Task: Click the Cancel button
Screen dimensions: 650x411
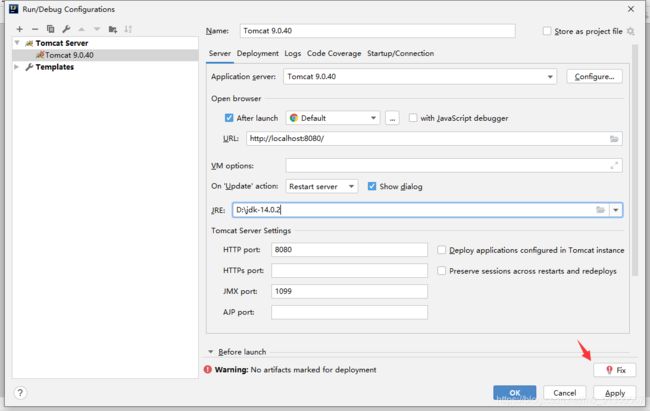Action: click(565, 393)
